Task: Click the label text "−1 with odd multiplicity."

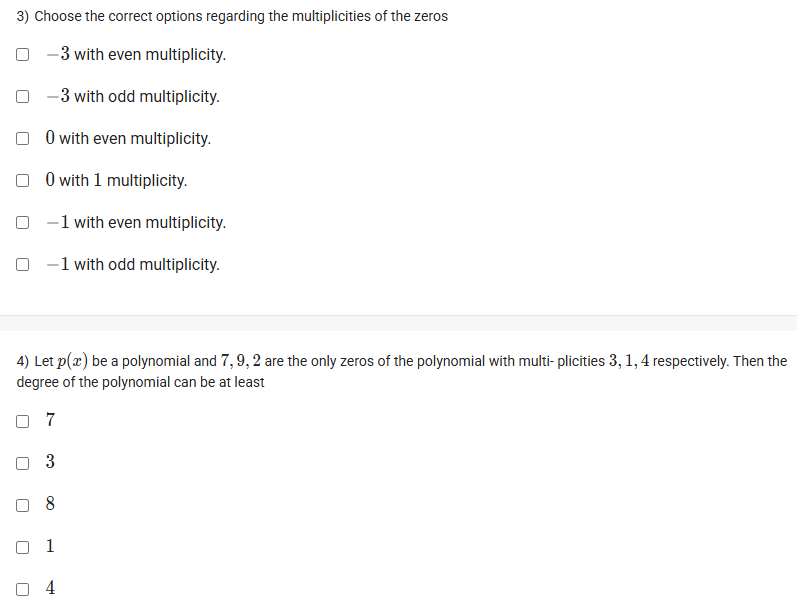Action: pyautogui.click(x=133, y=264)
